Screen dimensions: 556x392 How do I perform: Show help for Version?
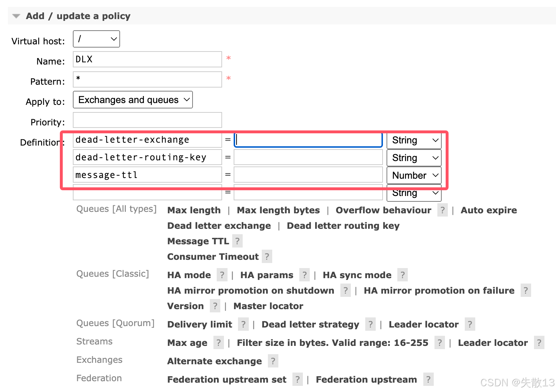[x=215, y=306]
